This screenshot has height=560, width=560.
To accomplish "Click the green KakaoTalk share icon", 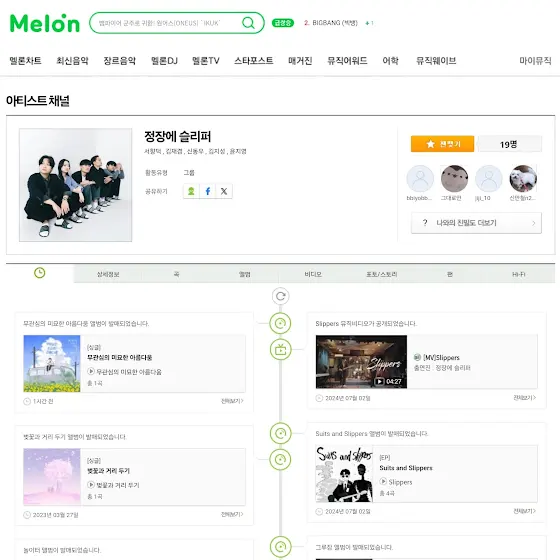I will tap(191, 191).
